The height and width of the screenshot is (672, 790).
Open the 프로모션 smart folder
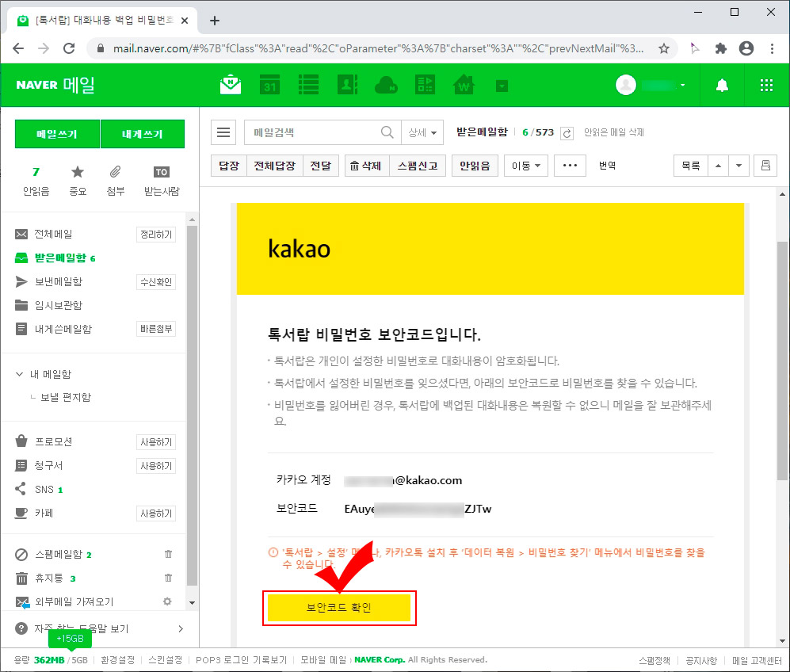coord(53,441)
